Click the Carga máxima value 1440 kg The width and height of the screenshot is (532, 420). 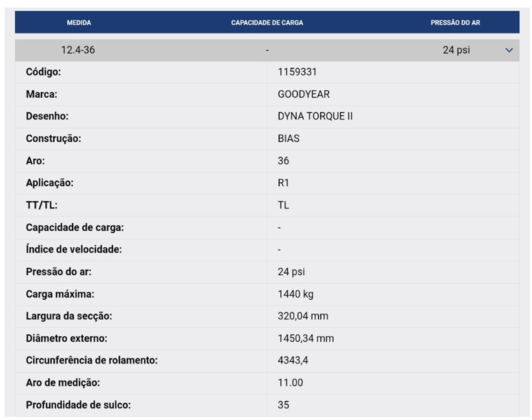coord(296,294)
